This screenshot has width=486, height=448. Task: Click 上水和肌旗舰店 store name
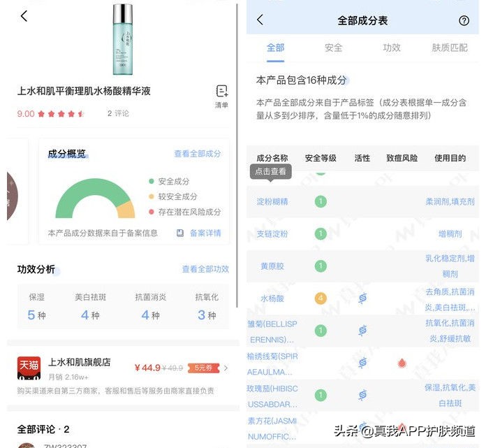(80, 362)
